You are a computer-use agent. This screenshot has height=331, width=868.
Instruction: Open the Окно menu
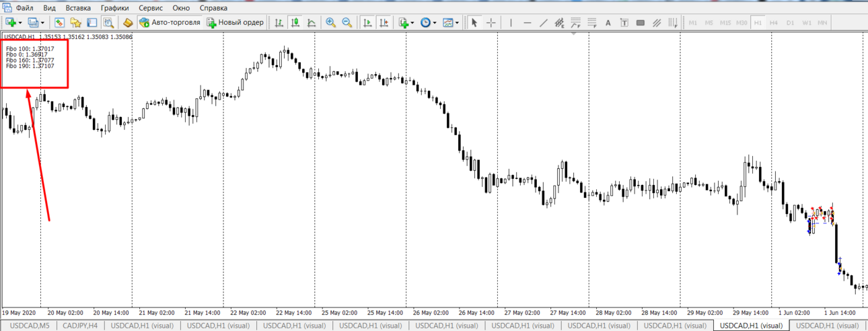click(x=181, y=7)
